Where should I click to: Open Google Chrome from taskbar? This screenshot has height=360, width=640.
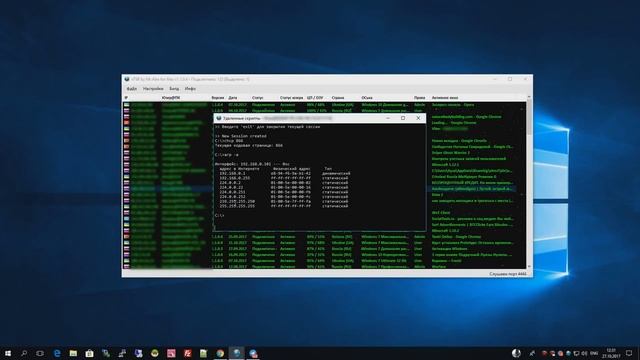[x=220, y=353]
